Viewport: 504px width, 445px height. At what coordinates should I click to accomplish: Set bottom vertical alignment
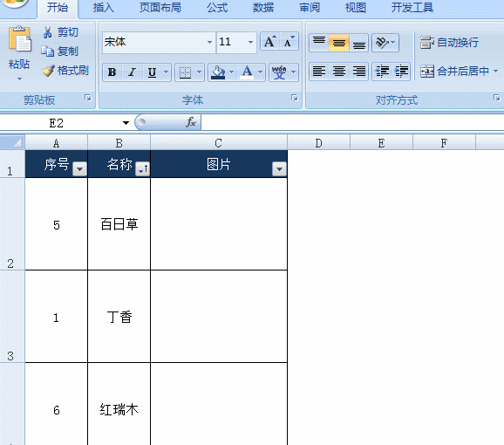[358, 43]
